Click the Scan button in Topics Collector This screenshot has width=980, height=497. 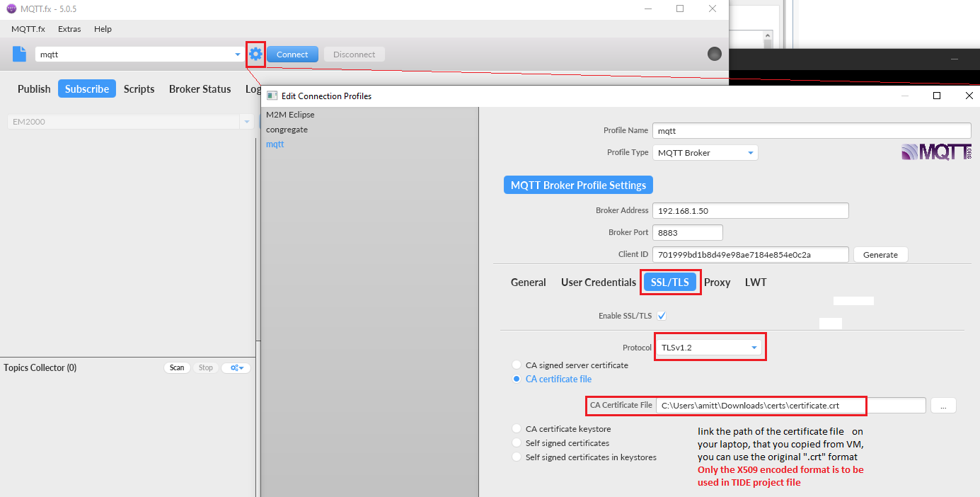tap(177, 367)
